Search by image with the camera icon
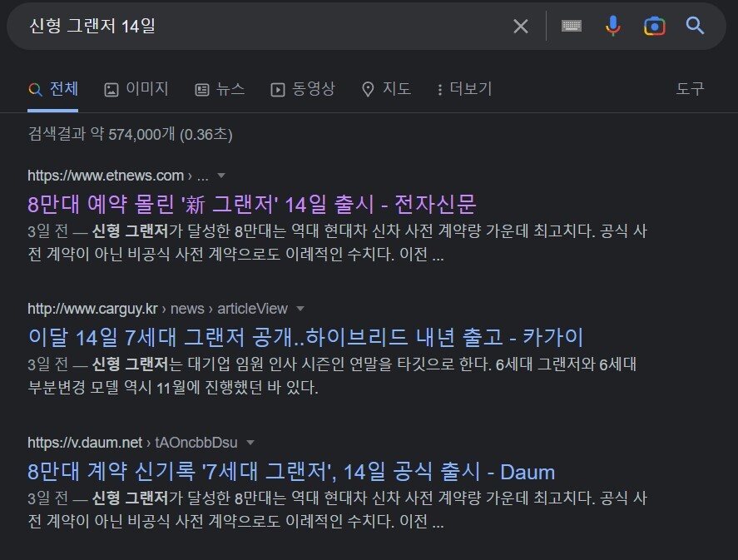Viewport: 738px width, 560px height. coord(654,27)
